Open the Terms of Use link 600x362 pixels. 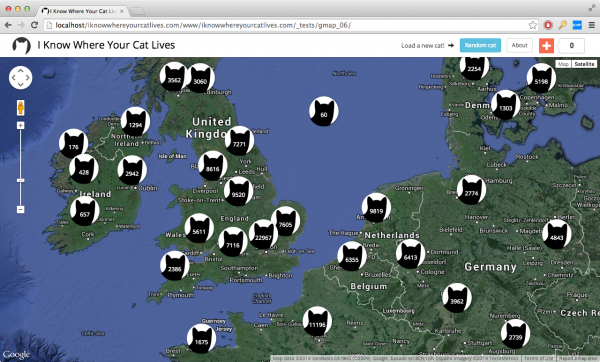click(539, 359)
